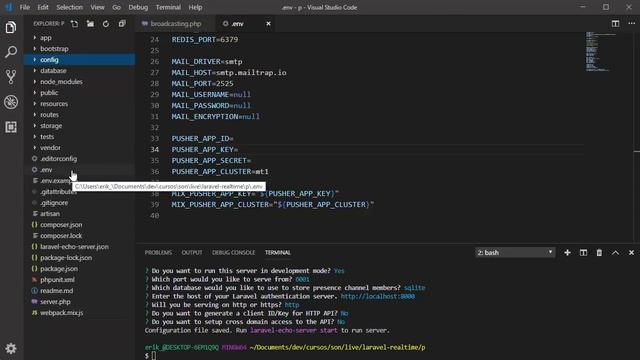Open the Selection menu
The height and width of the screenshot is (360, 640).
[x=69, y=7]
